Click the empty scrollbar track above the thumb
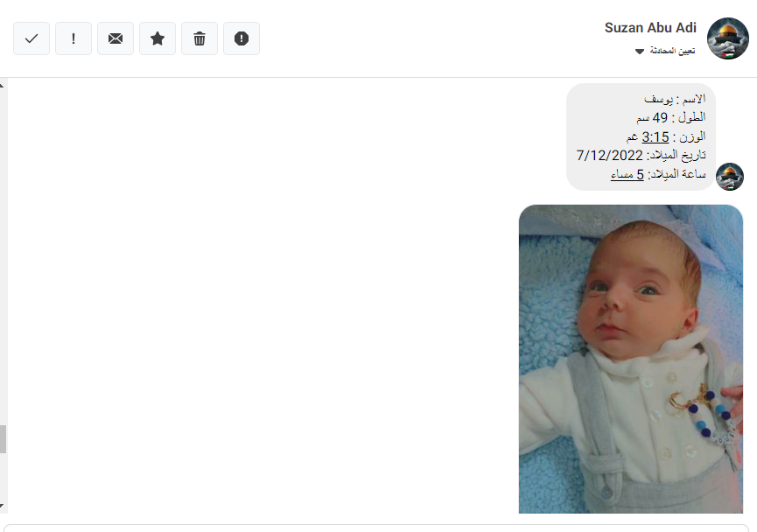 [3, 262]
